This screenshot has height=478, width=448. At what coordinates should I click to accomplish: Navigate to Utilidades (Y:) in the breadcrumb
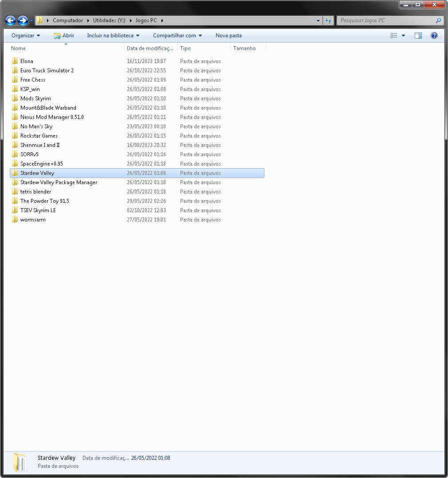click(x=109, y=20)
